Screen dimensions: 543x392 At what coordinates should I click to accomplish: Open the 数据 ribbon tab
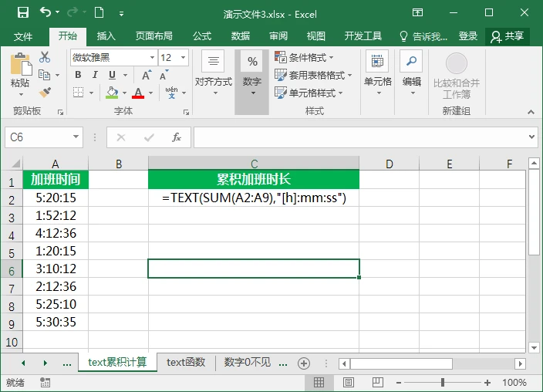click(x=241, y=36)
